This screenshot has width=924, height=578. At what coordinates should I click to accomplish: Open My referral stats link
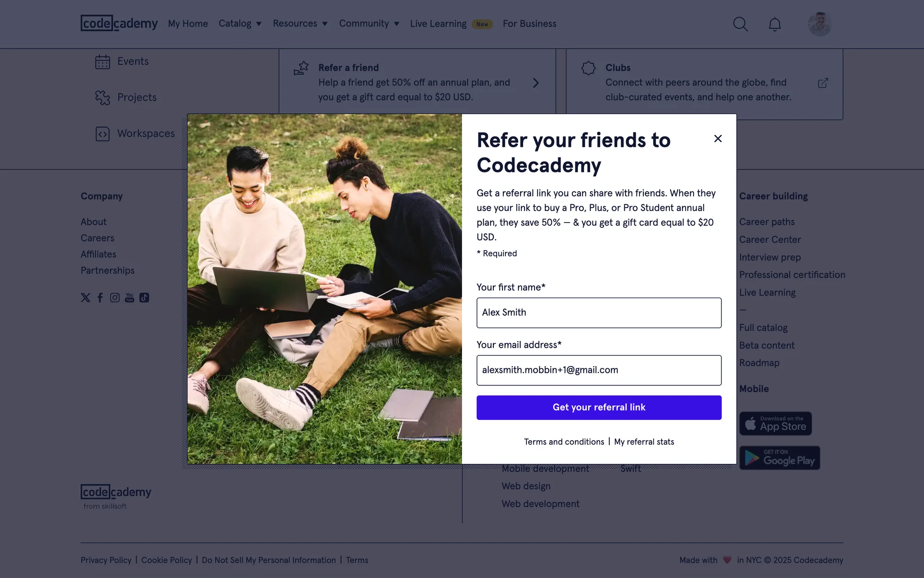point(644,442)
